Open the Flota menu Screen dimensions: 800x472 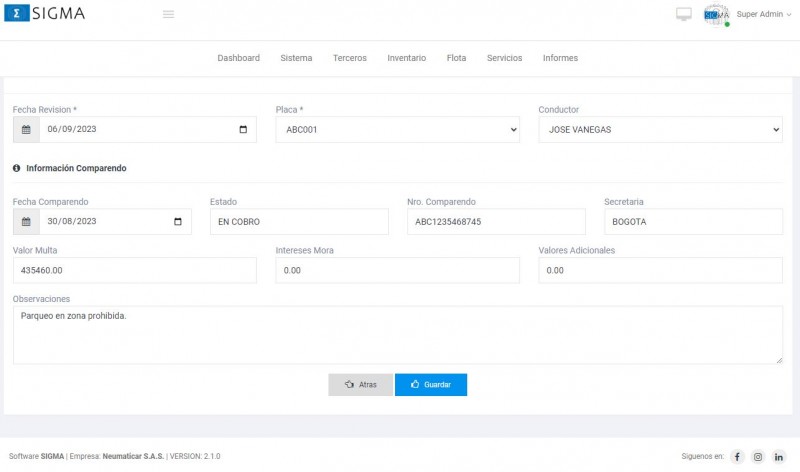(x=456, y=58)
